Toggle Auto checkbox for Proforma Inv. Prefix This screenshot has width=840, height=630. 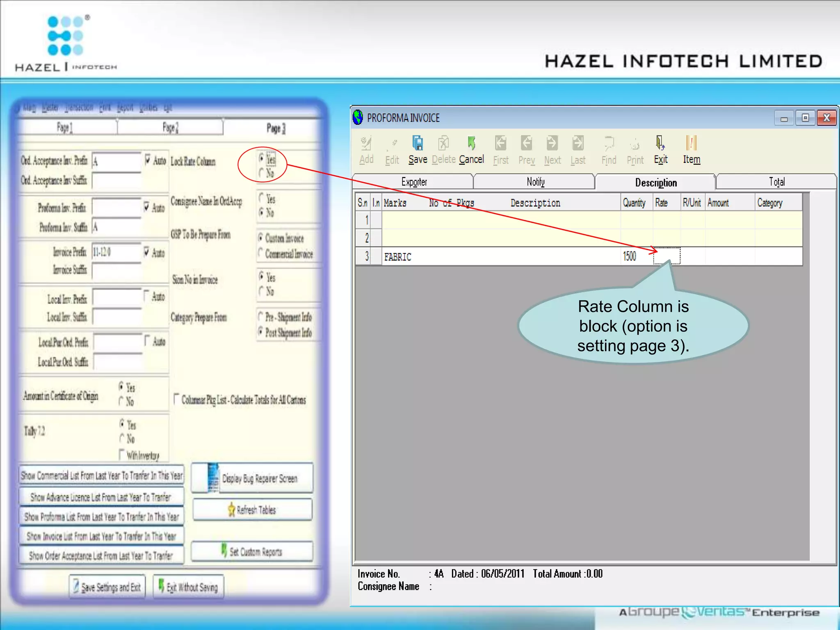pos(146,206)
